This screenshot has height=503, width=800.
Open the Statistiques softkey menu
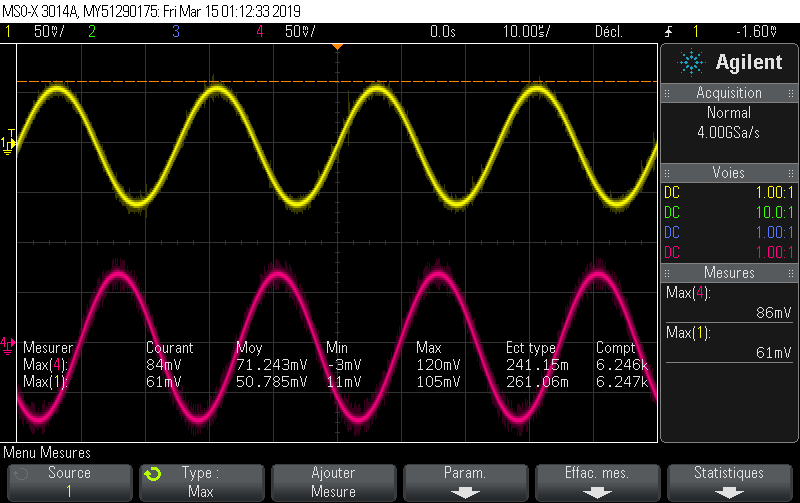[729, 481]
